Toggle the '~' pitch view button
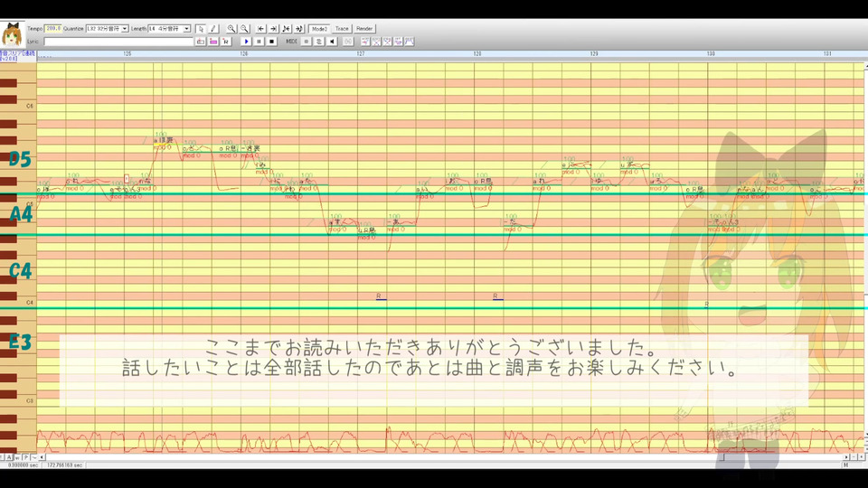Screen dimensions: 868x488 coord(33,457)
